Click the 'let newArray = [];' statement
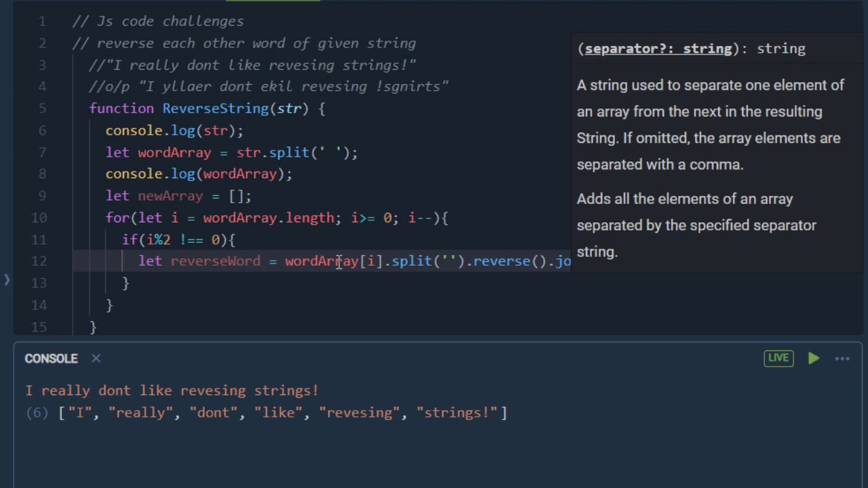 point(178,196)
